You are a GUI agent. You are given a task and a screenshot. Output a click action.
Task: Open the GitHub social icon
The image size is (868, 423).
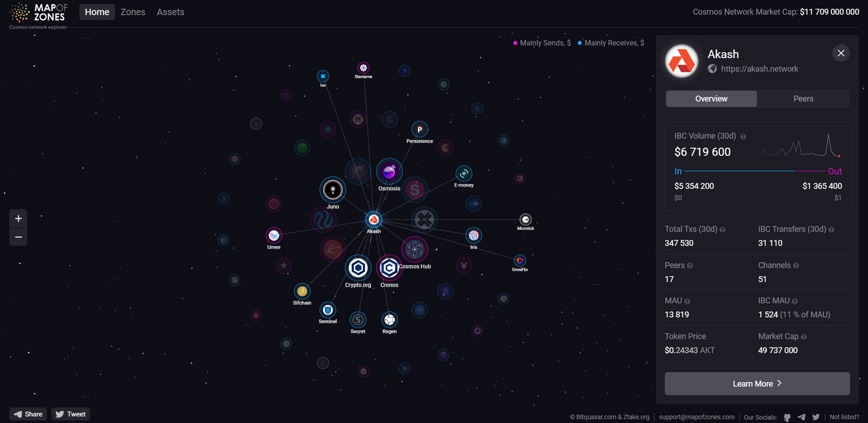[x=787, y=417]
